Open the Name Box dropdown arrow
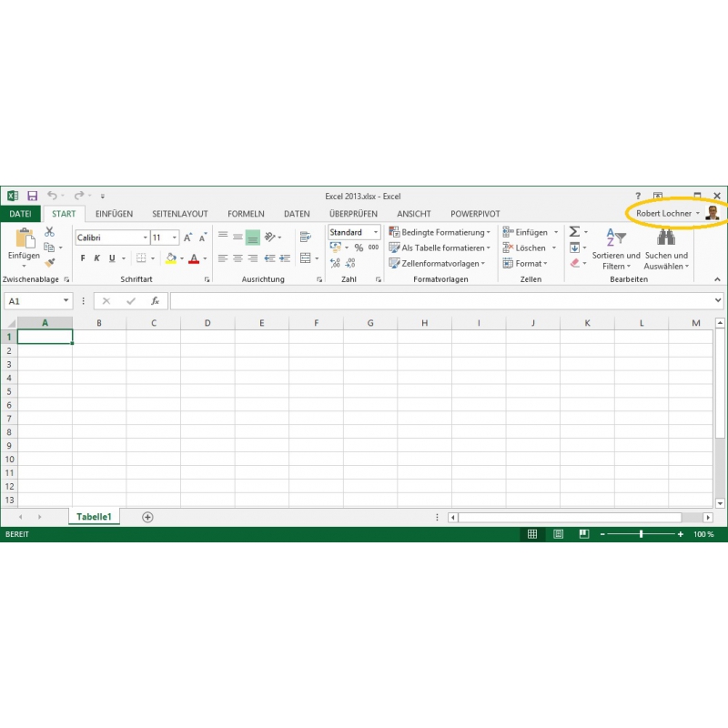Image resolution: width=728 pixels, height=728 pixels. [x=66, y=301]
